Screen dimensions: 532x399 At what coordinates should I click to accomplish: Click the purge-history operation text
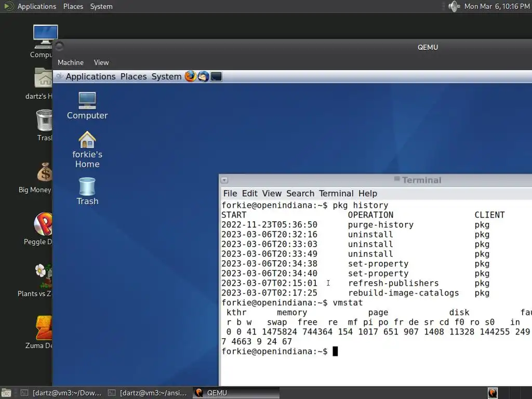click(x=381, y=224)
